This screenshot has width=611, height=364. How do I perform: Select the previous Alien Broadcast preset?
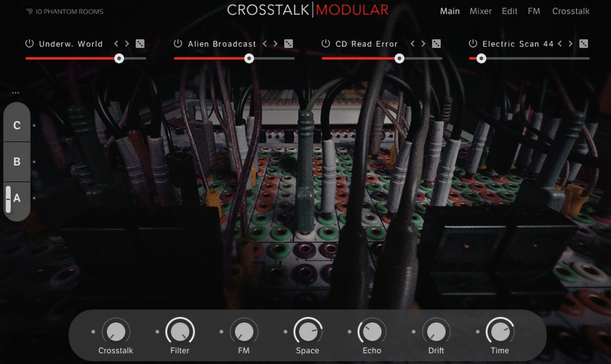[265, 43]
